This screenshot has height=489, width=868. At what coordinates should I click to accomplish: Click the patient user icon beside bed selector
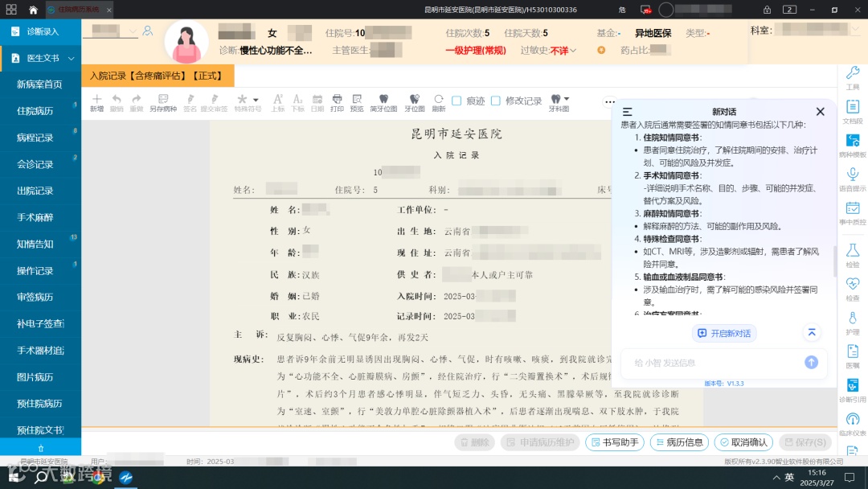tap(147, 31)
